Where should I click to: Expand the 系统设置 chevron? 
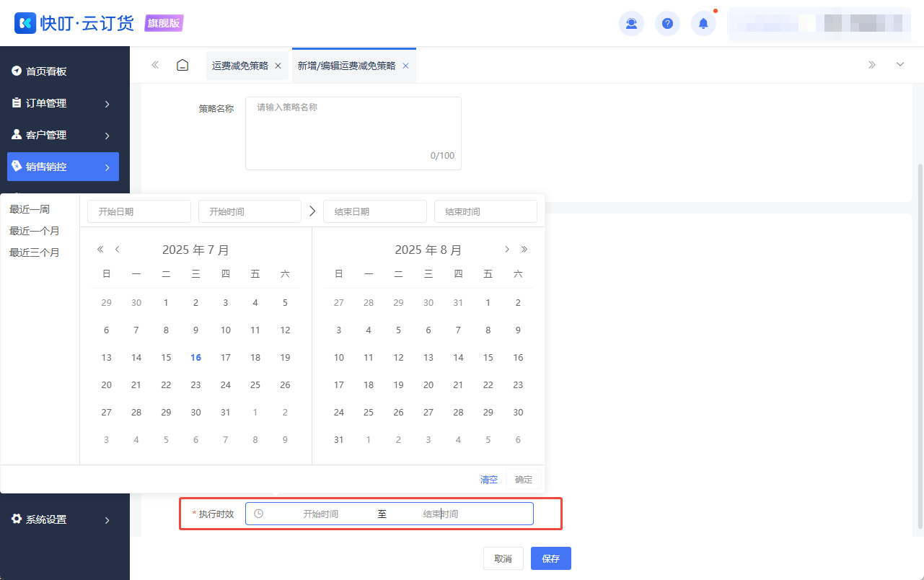coord(107,520)
